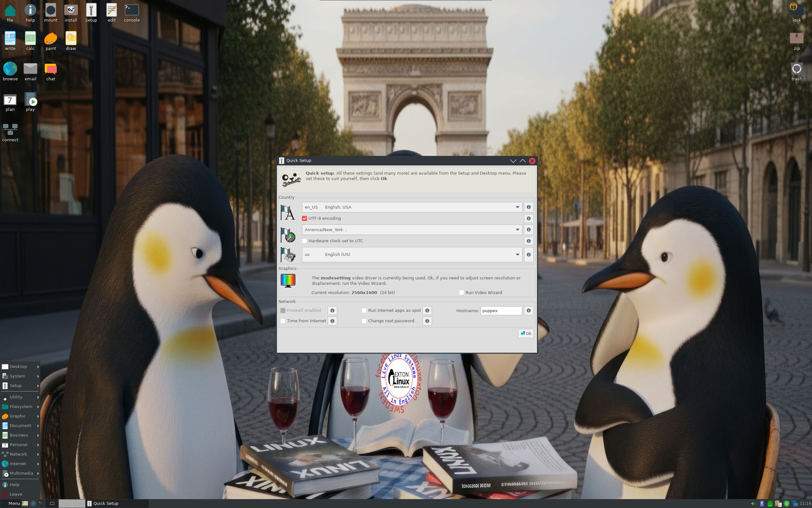Open the plan calendar icon

pos(10,102)
